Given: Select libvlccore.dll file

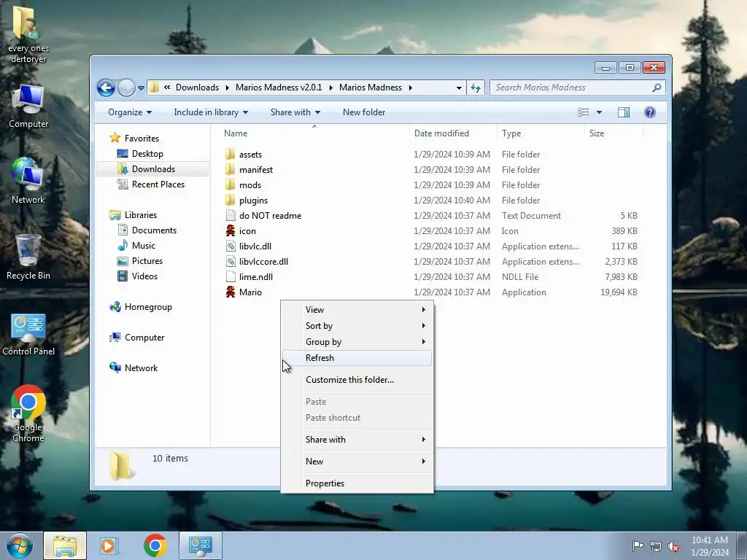Looking at the screenshot, I should (x=263, y=262).
